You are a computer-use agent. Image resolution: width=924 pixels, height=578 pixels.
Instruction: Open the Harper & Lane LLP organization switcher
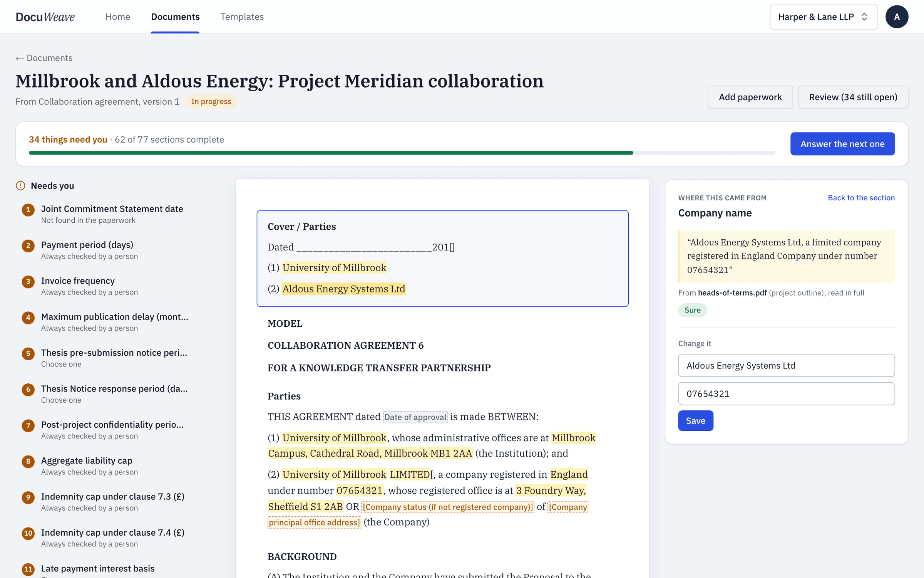824,17
